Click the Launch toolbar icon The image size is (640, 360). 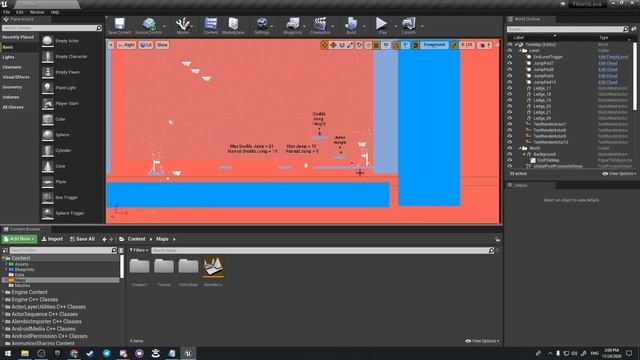click(409, 25)
